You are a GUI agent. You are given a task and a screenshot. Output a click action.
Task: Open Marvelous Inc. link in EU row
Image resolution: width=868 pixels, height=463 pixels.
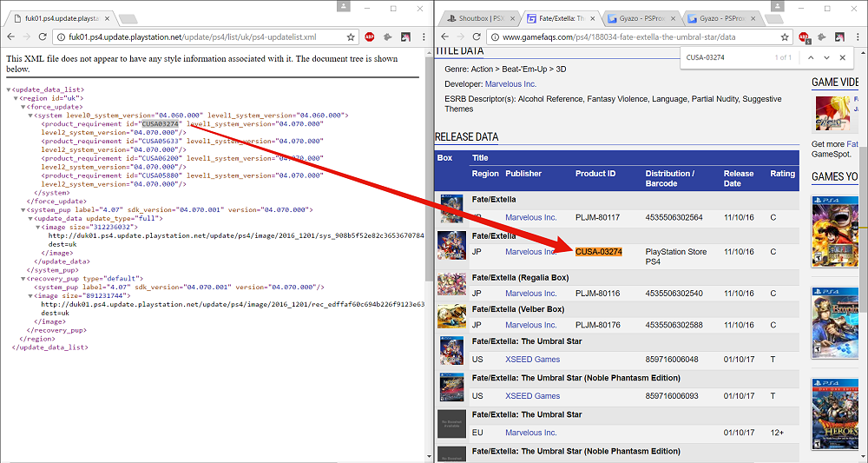click(531, 433)
